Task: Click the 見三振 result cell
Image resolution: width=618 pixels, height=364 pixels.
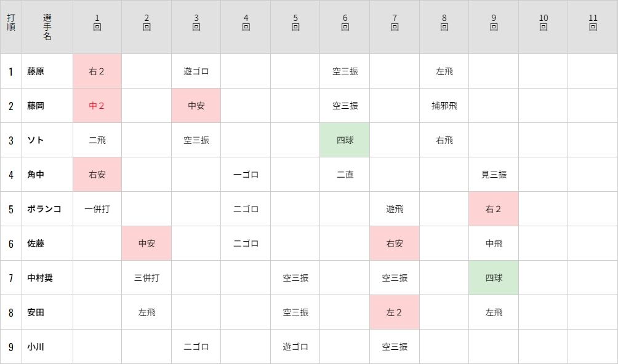Action: [x=494, y=175]
